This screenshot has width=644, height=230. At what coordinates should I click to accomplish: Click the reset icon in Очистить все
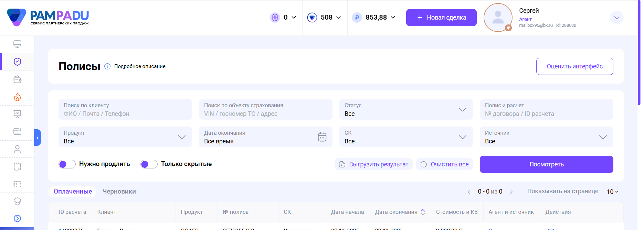point(424,164)
